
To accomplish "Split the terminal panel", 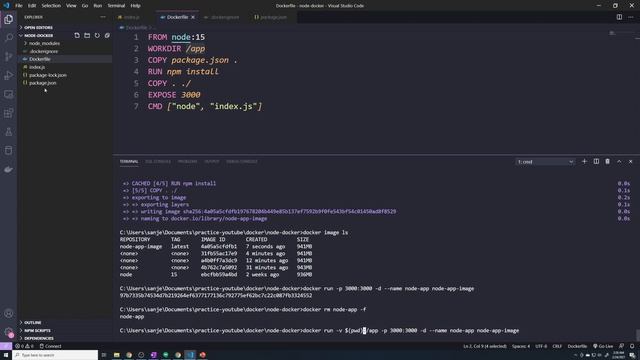I will pyautogui.click(x=596, y=162).
